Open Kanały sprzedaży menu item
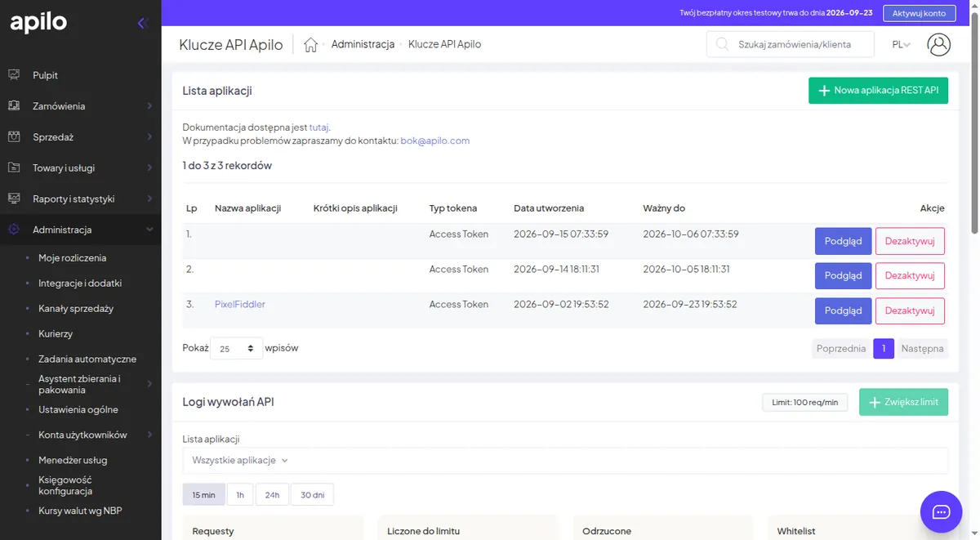The image size is (980, 540). (x=76, y=308)
